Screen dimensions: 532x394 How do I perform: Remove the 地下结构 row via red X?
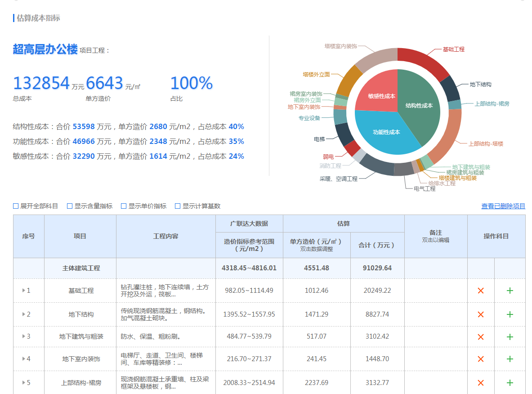coord(480,314)
